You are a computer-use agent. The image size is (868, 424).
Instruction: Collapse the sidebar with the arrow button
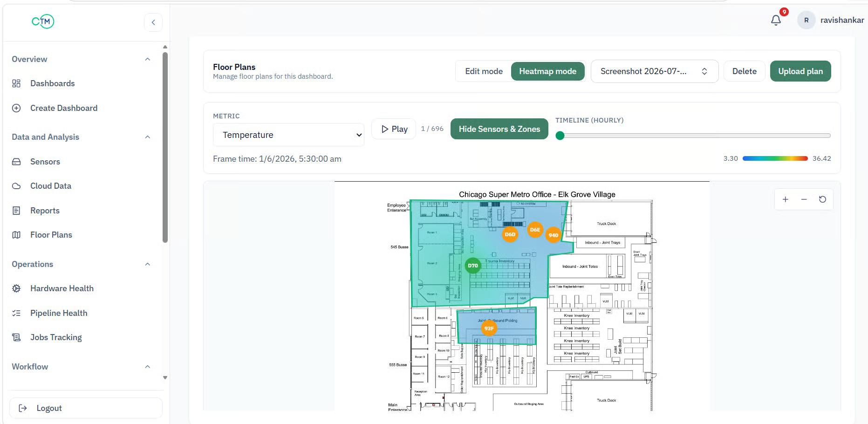point(153,22)
